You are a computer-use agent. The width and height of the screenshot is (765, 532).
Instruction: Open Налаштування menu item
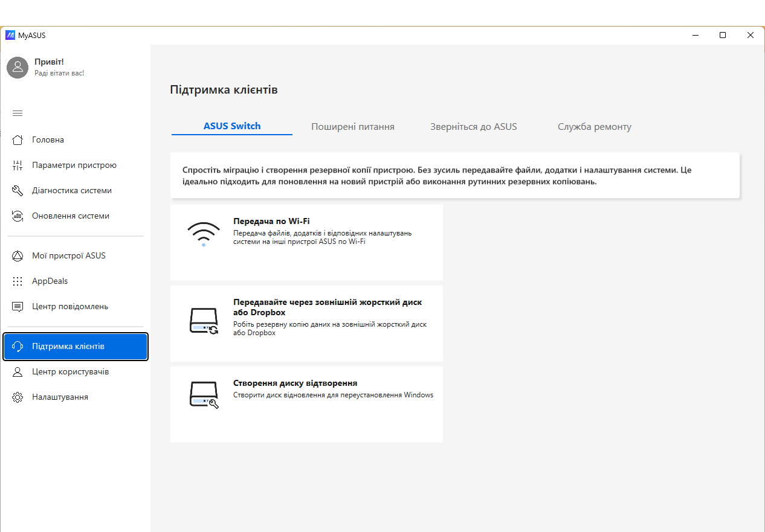tap(76, 397)
